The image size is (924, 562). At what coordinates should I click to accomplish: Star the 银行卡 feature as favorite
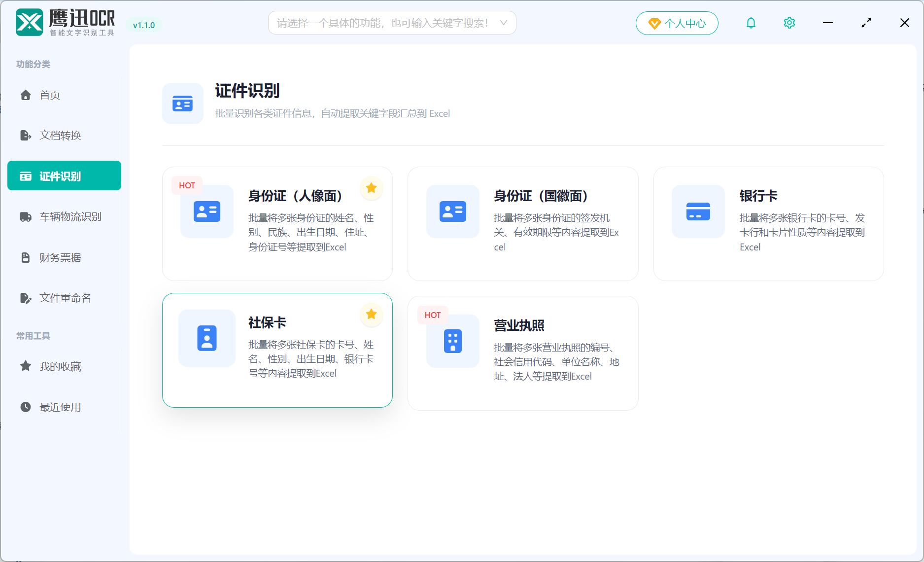click(x=863, y=188)
